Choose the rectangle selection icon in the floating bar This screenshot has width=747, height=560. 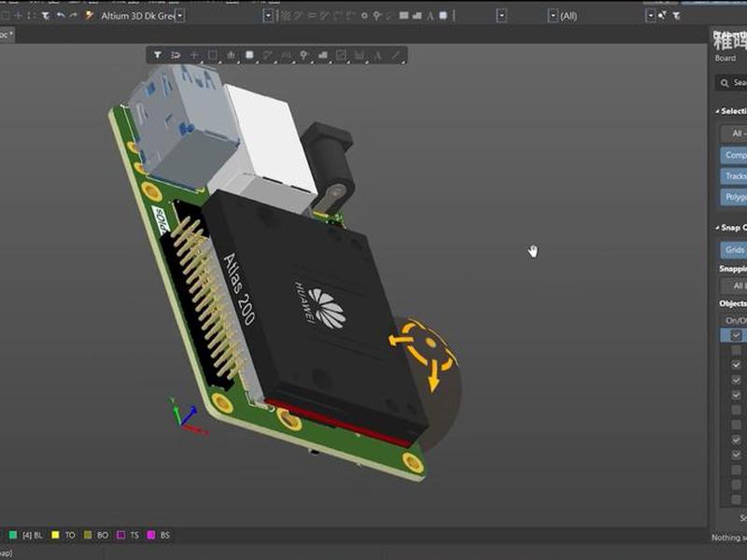(213, 55)
